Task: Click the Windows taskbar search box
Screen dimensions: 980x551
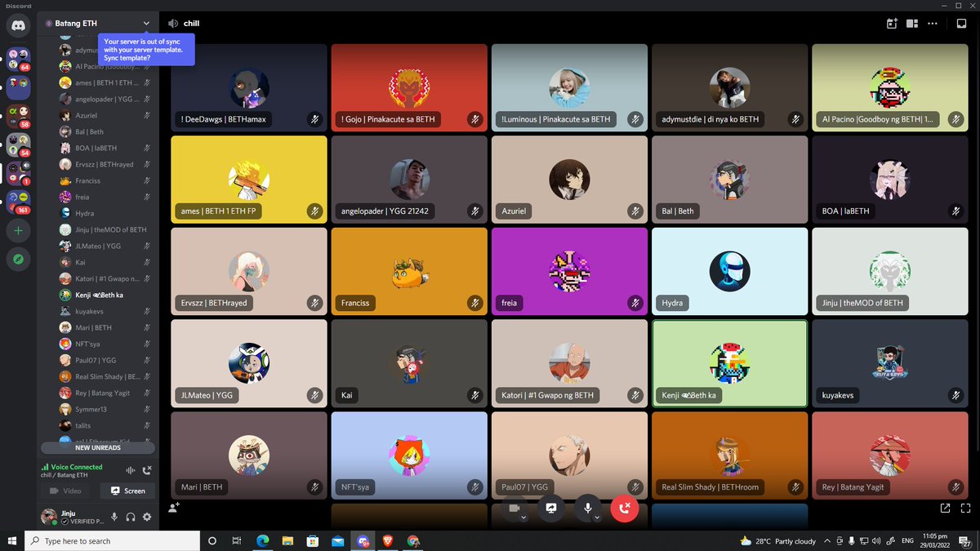Action: coord(113,540)
